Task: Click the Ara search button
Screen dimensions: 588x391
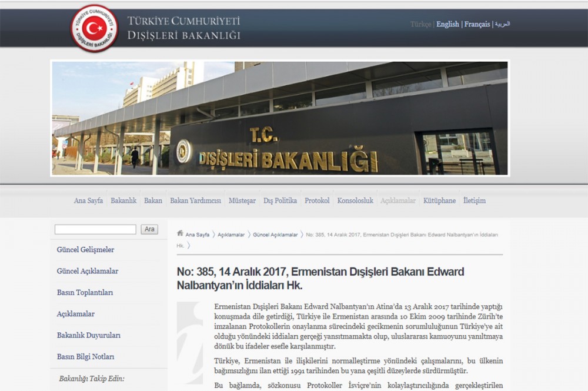Action: [x=149, y=229]
